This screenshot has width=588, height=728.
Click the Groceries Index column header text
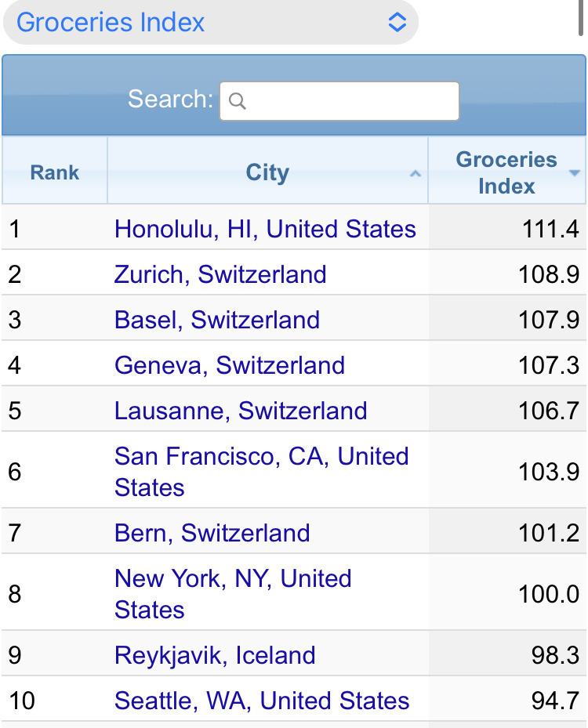point(506,172)
